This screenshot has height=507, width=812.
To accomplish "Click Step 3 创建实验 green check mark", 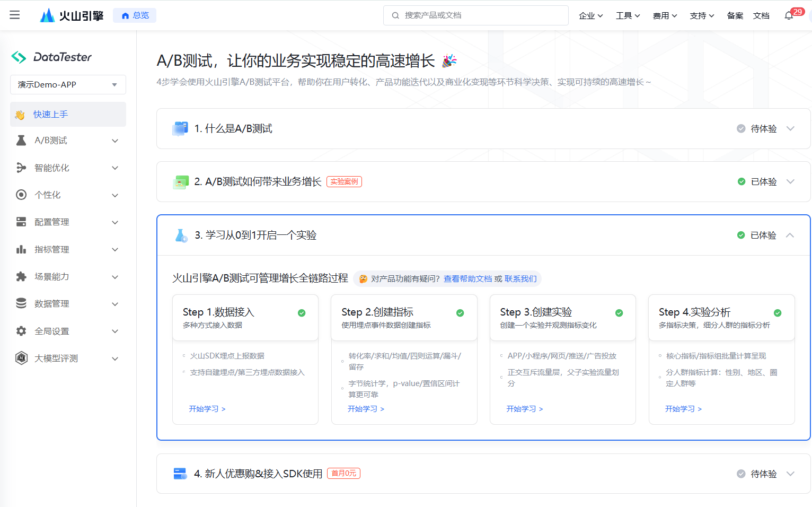I will tap(619, 313).
